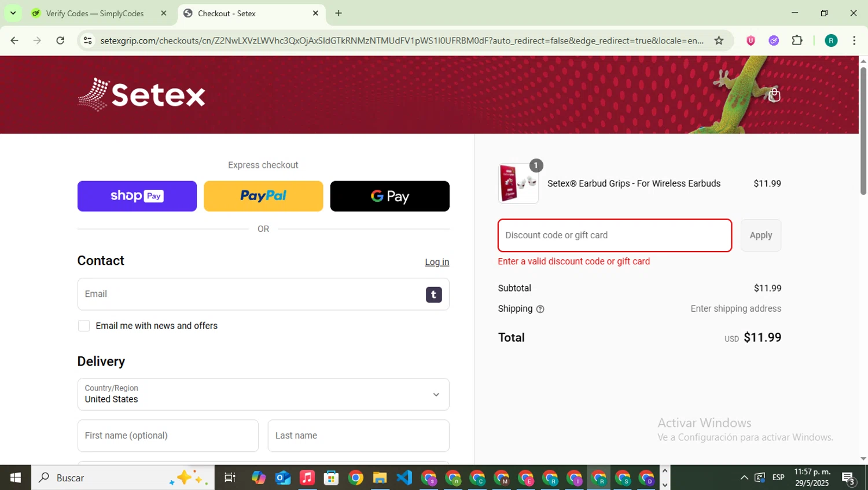Open the Windows Start menu
868x490 pixels.
click(x=16, y=478)
